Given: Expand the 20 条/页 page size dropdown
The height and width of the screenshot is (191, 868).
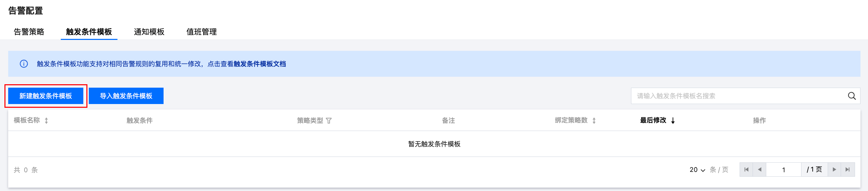Looking at the screenshot, I should pyautogui.click(x=697, y=170).
